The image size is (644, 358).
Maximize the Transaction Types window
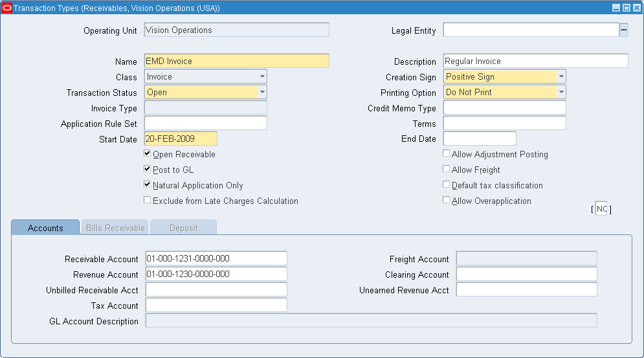tap(627, 8)
